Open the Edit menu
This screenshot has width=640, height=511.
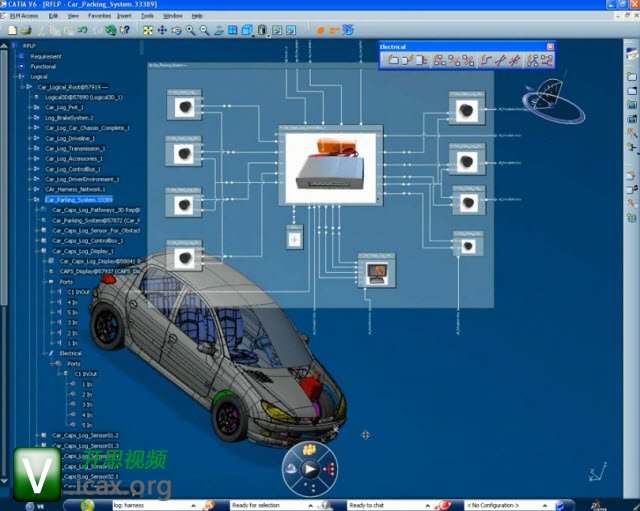[x=53, y=16]
